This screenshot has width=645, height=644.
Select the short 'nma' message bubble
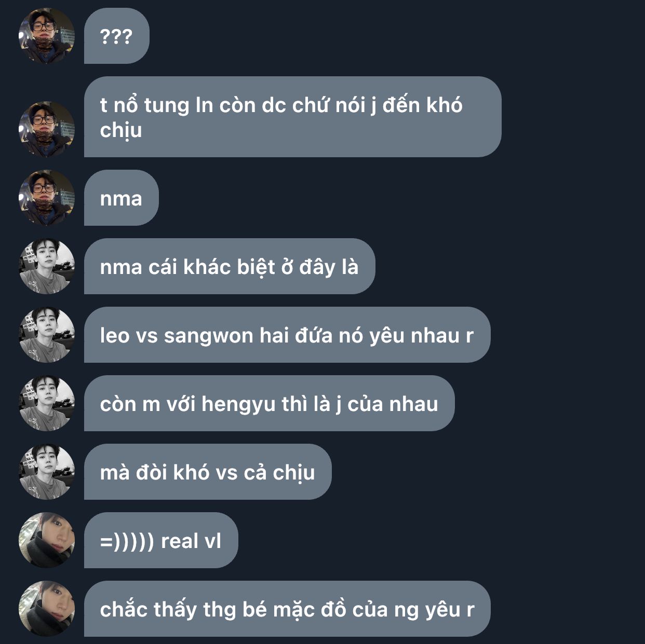(121, 198)
